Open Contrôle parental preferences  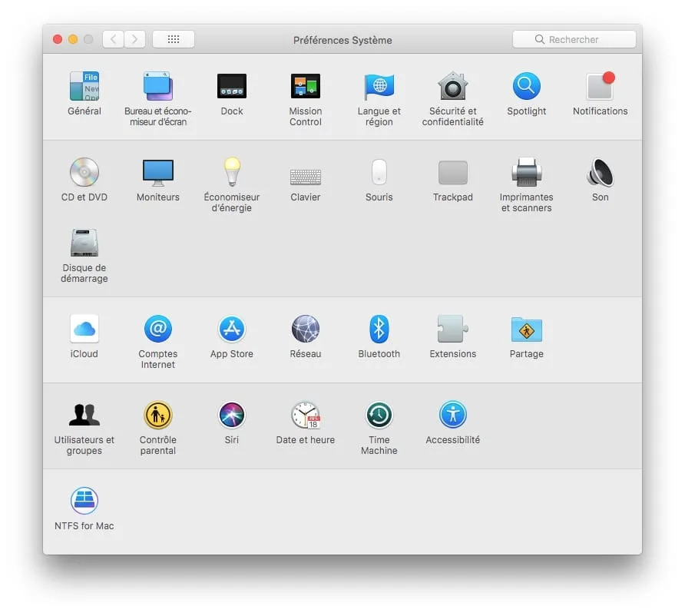click(157, 415)
